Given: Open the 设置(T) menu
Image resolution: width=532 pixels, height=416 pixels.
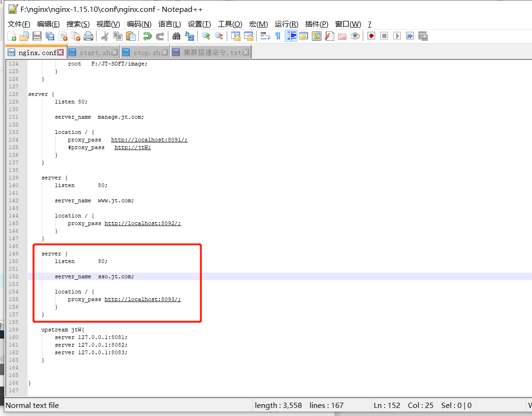Looking at the screenshot, I should point(199,24).
